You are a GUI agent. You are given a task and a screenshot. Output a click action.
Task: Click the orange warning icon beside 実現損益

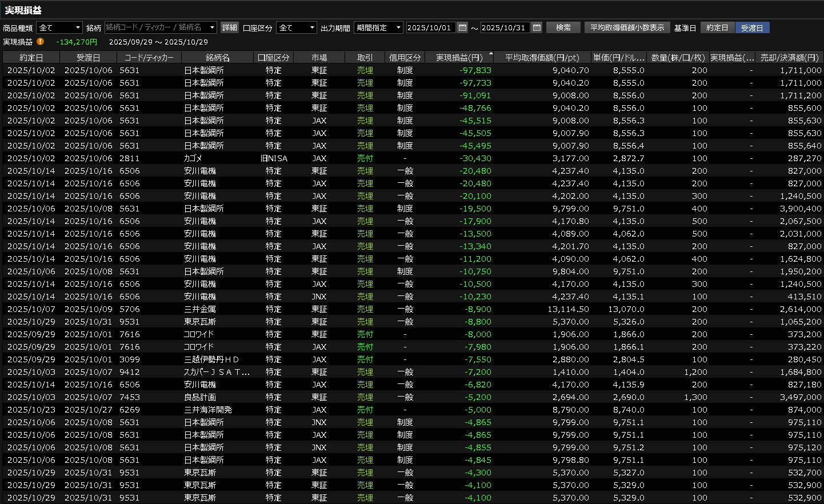tap(40, 42)
